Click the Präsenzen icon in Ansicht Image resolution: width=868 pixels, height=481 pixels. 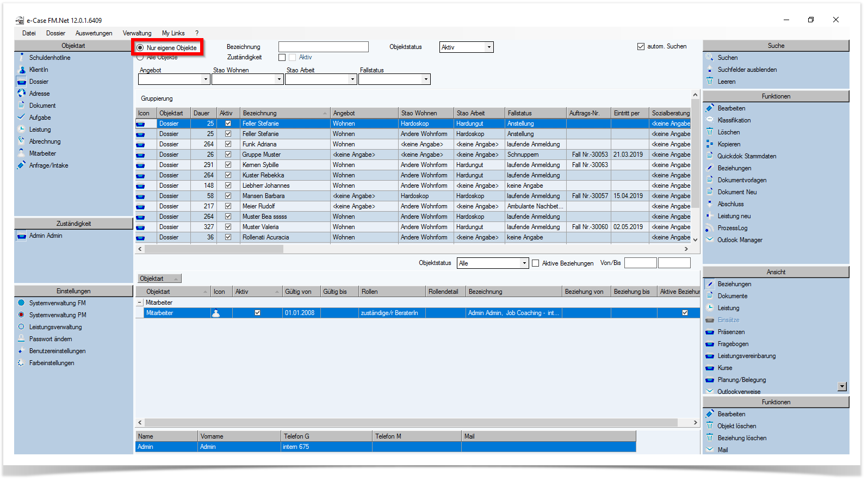(x=710, y=332)
